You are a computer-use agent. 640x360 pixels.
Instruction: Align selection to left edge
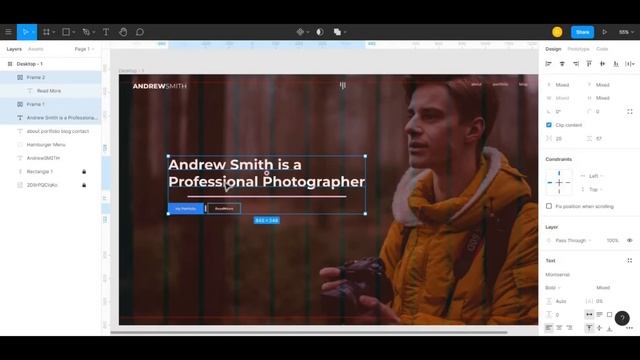(x=549, y=64)
